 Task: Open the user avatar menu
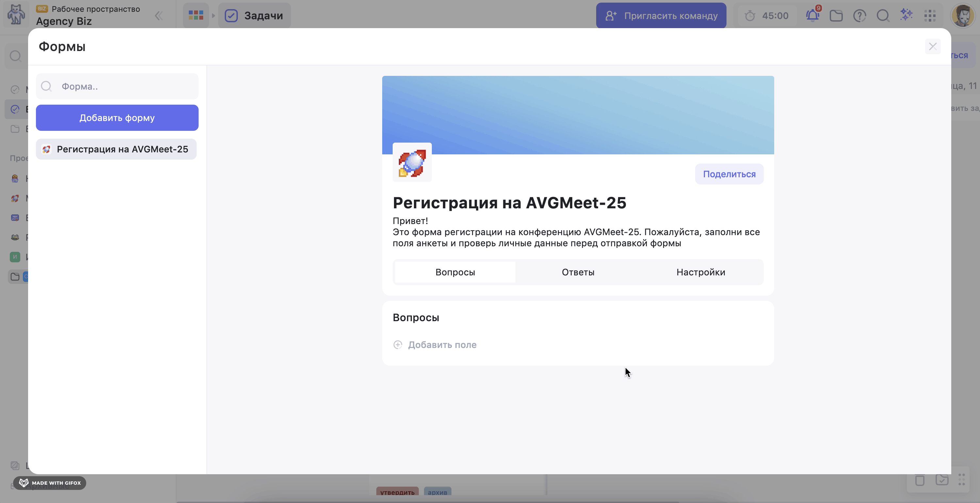click(962, 16)
